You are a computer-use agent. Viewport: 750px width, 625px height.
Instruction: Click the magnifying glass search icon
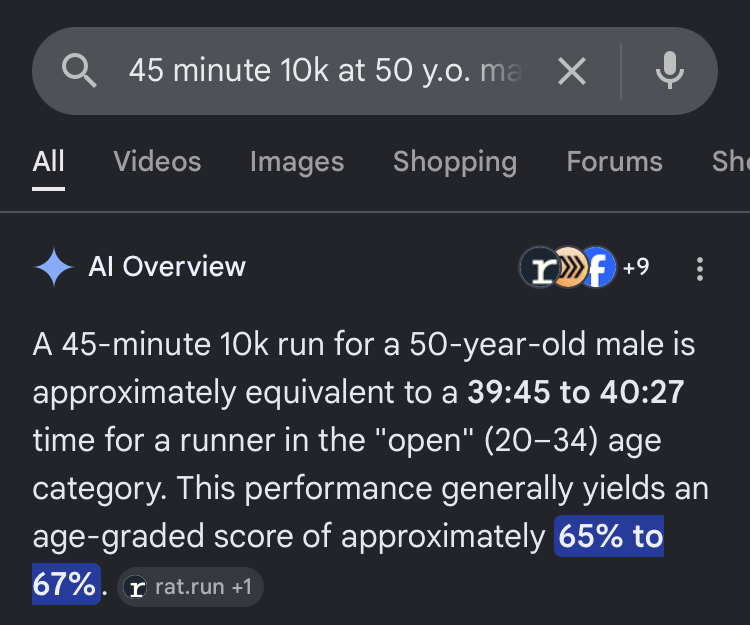(x=79, y=71)
